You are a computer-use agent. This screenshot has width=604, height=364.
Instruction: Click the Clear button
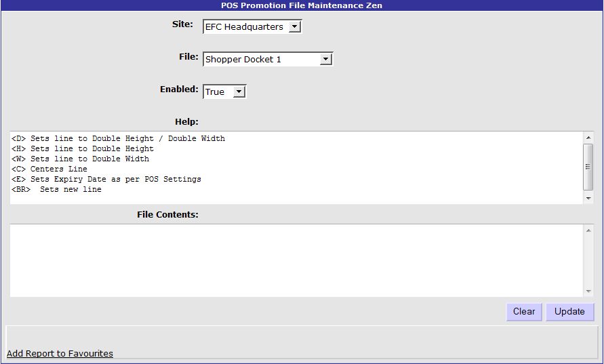[x=523, y=312]
